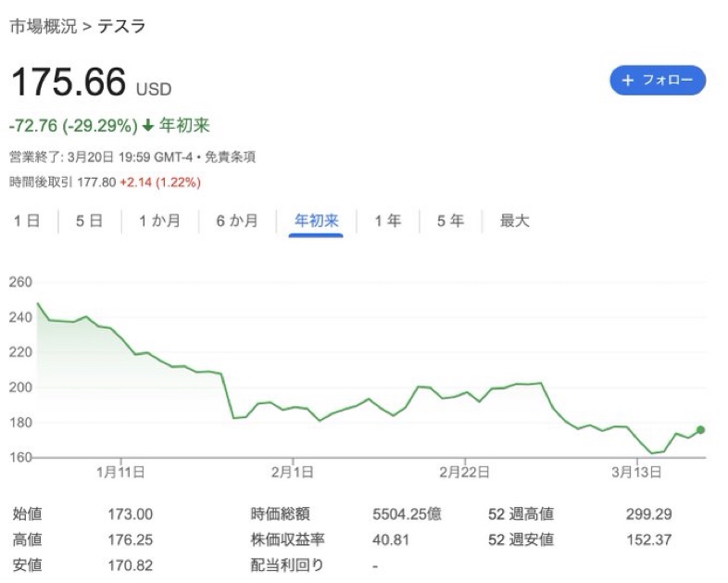The width and height of the screenshot is (728, 583).
Task: Select the 最大 max range tab
Action: [x=514, y=222]
